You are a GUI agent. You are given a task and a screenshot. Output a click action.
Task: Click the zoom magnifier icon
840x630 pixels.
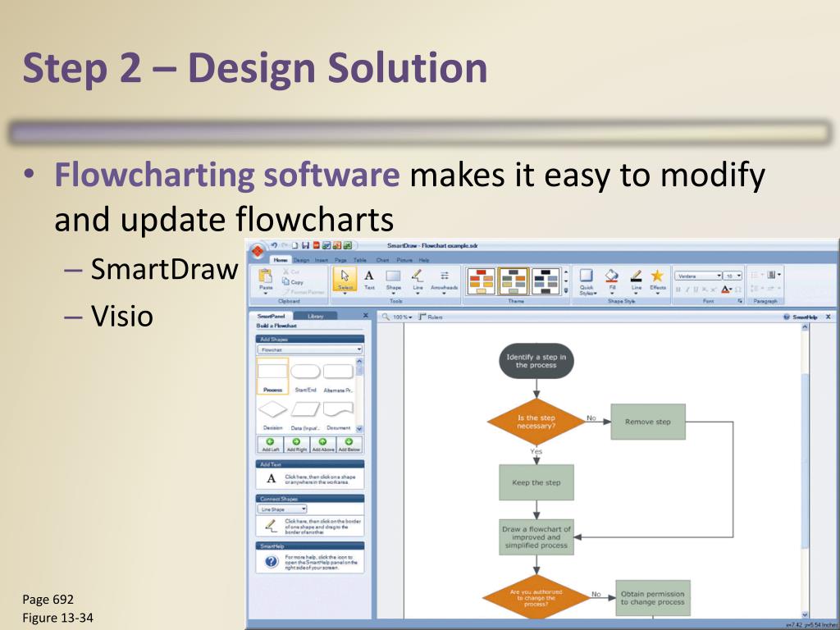tap(386, 317)
